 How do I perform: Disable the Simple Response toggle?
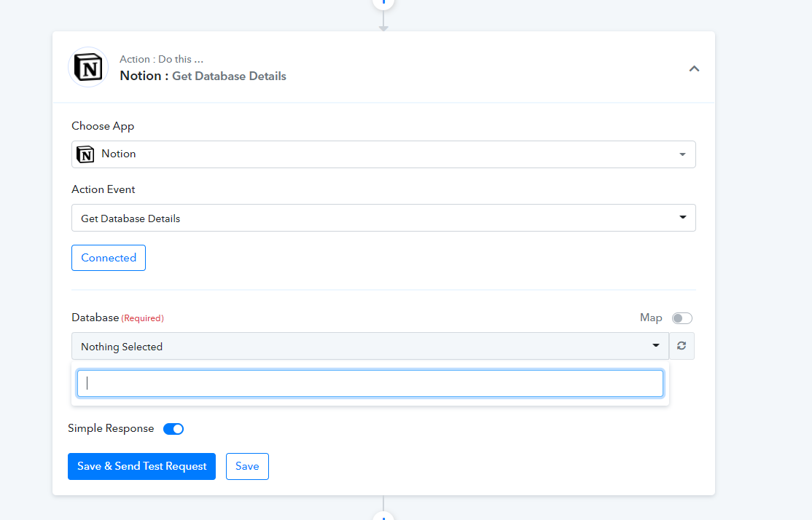[x=173, y=429]
